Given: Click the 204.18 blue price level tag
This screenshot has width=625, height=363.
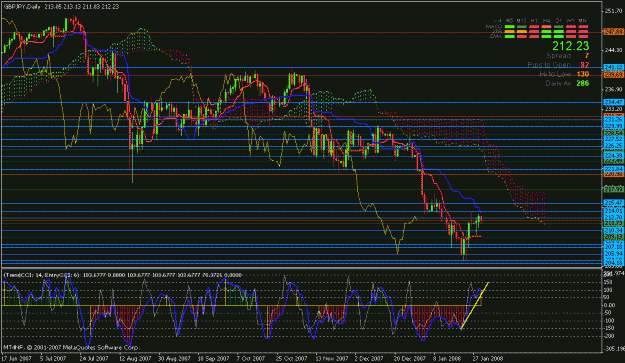Looking at the screenshot, I should click(x=613, y=262).
